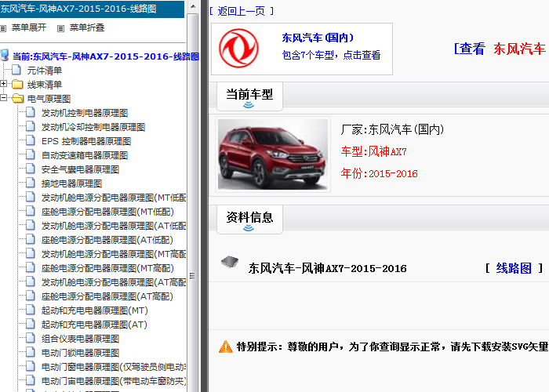
Task: Open 电动门窗电器原理图(仅驾驶员侧电动 entry
Action: [114, 367]
